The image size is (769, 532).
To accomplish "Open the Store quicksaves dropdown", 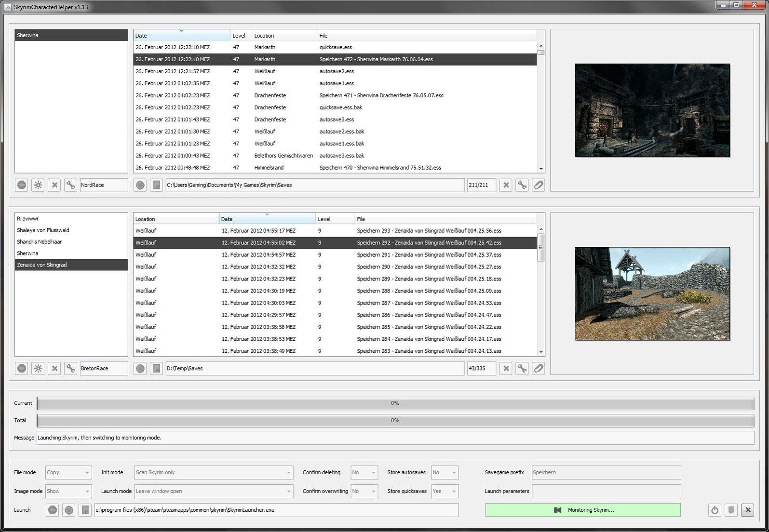I will [444, 492].
